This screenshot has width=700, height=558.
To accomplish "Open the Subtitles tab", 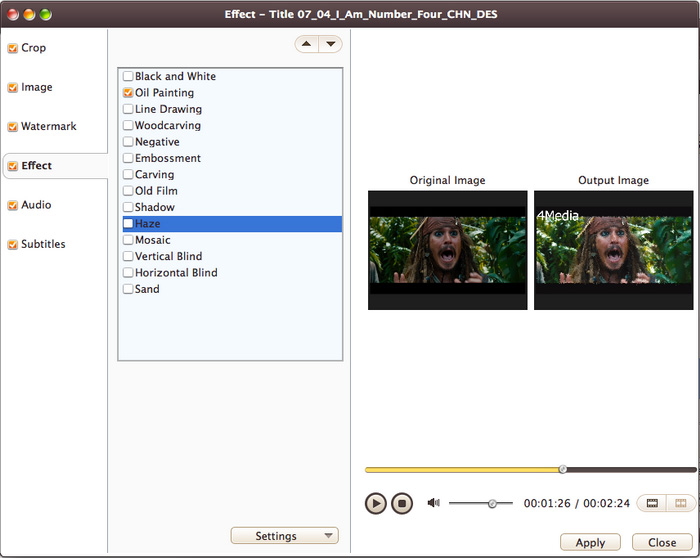I will point(43,244).
